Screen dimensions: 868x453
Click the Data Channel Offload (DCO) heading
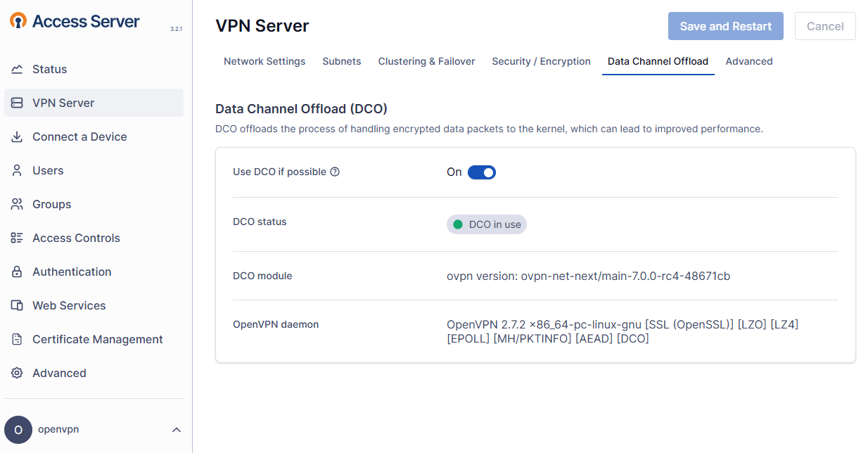tap(302, 109)
